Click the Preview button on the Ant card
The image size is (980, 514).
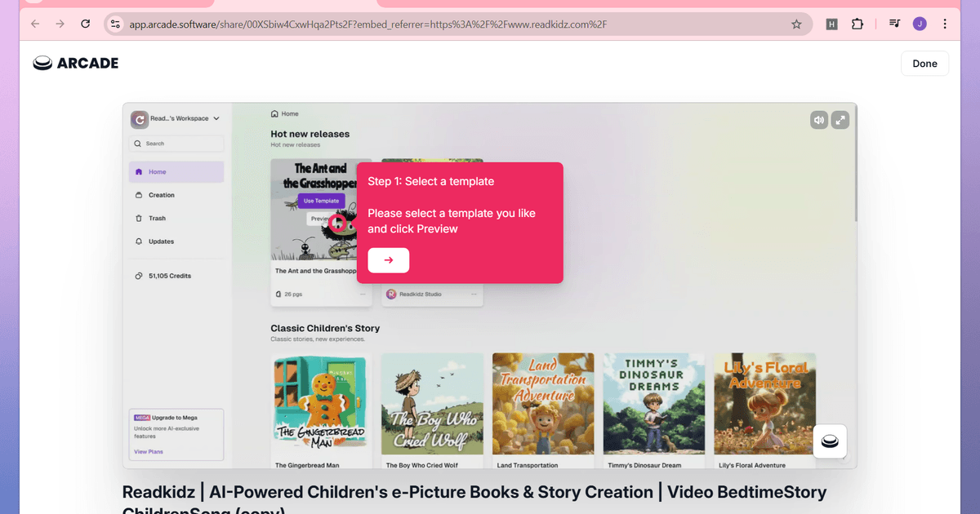pyautogui.click(x=319, y=219)
